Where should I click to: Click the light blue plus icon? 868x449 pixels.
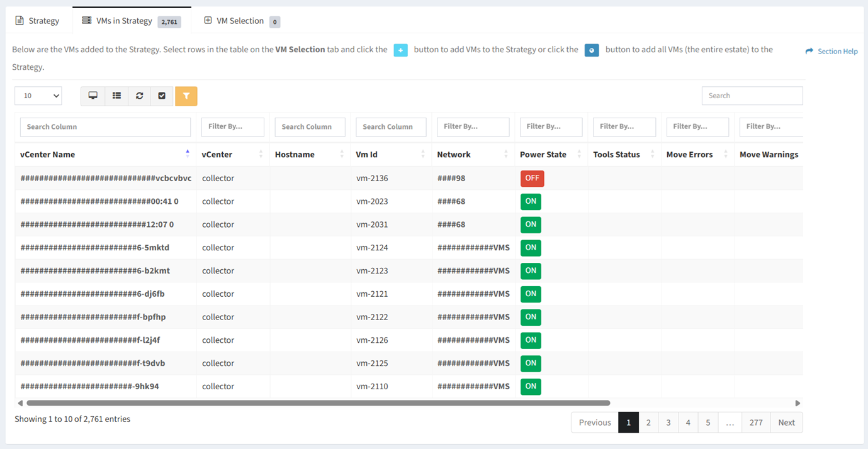click(401, 50)
